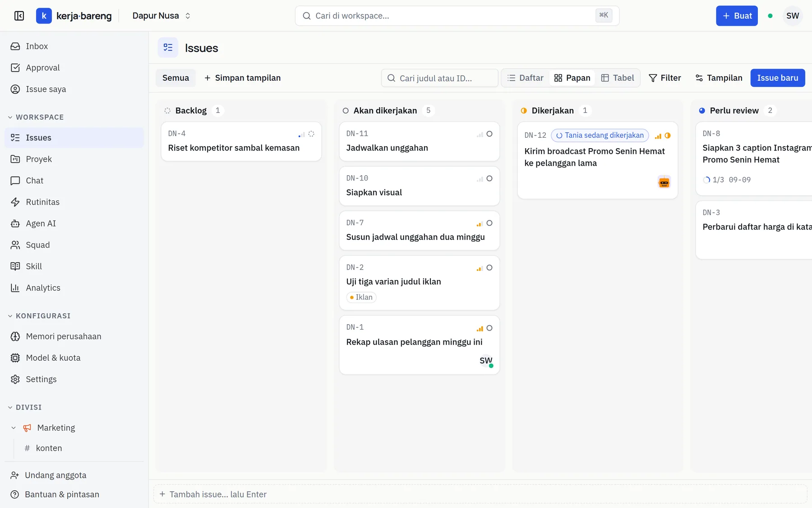Viewport: 812px width, 508px height.
Task: Click priority bars on DN-1 card
Action: [480, 328]
